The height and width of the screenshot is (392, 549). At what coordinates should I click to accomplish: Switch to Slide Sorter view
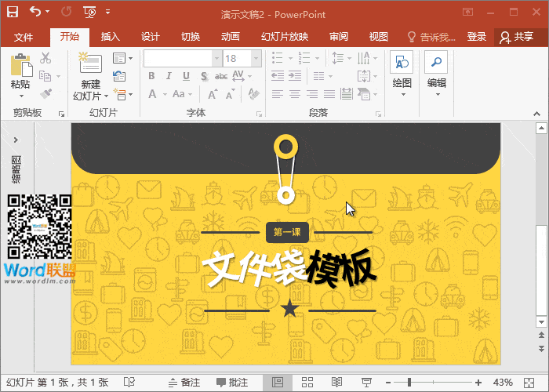coord(307,383)
